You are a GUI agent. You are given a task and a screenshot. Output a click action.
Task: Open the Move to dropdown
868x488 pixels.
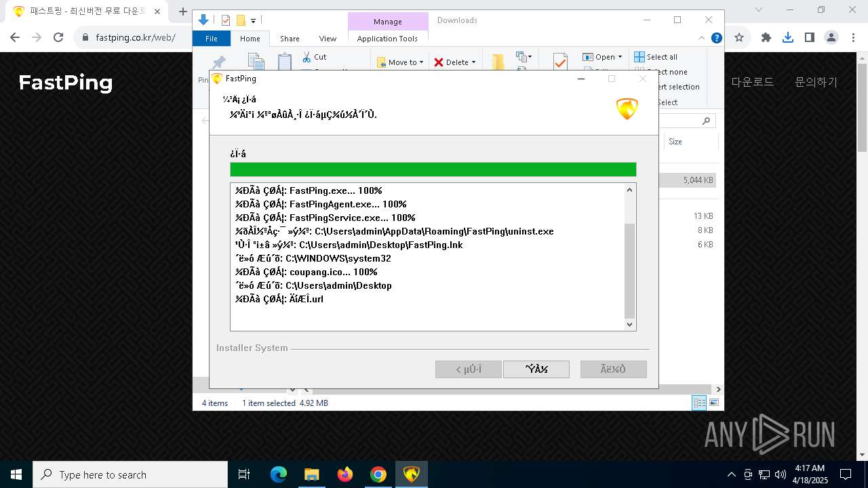click(x=400, y=62)
